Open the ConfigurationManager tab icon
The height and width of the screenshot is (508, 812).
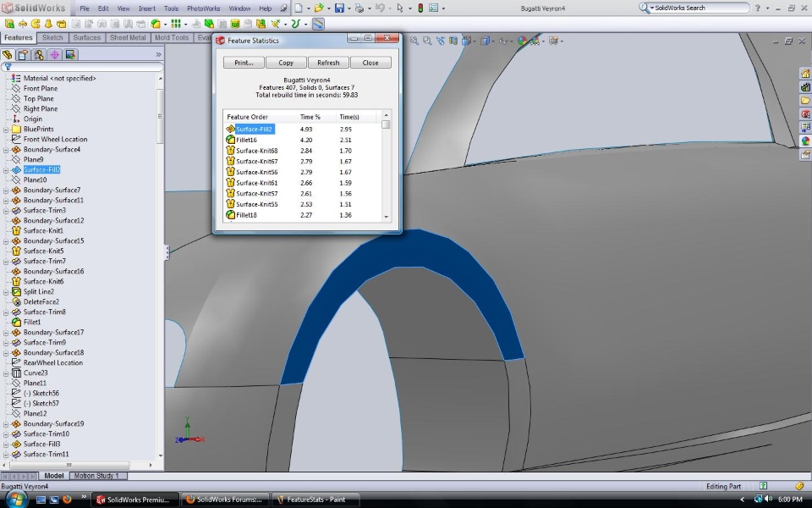(39, 54)
